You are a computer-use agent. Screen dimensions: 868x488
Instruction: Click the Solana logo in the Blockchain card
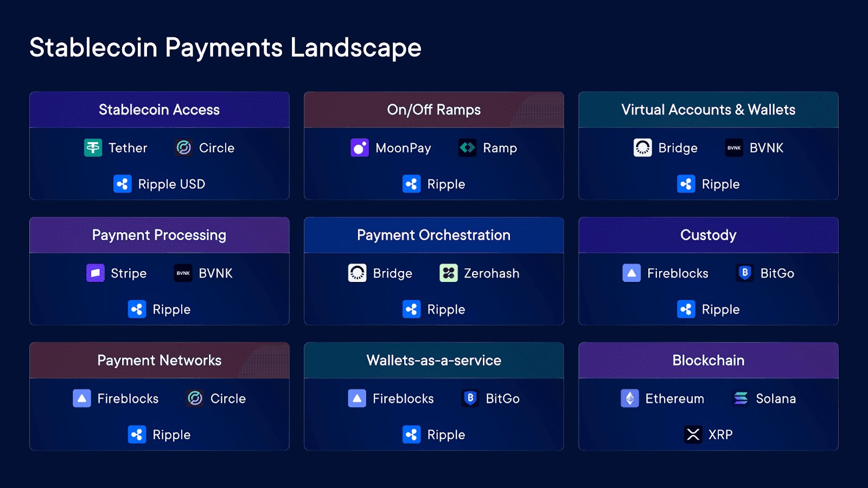[x=740, y=398]
